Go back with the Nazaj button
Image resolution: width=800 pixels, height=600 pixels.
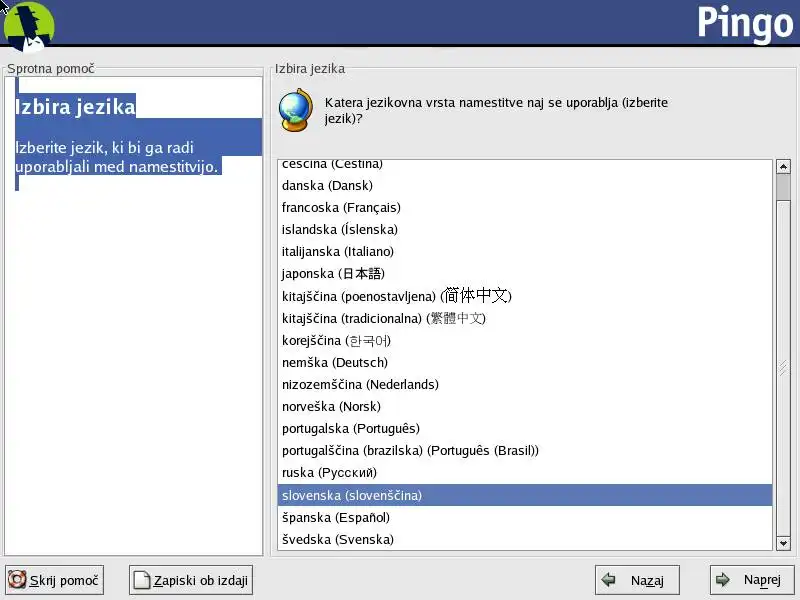point(637,580)
